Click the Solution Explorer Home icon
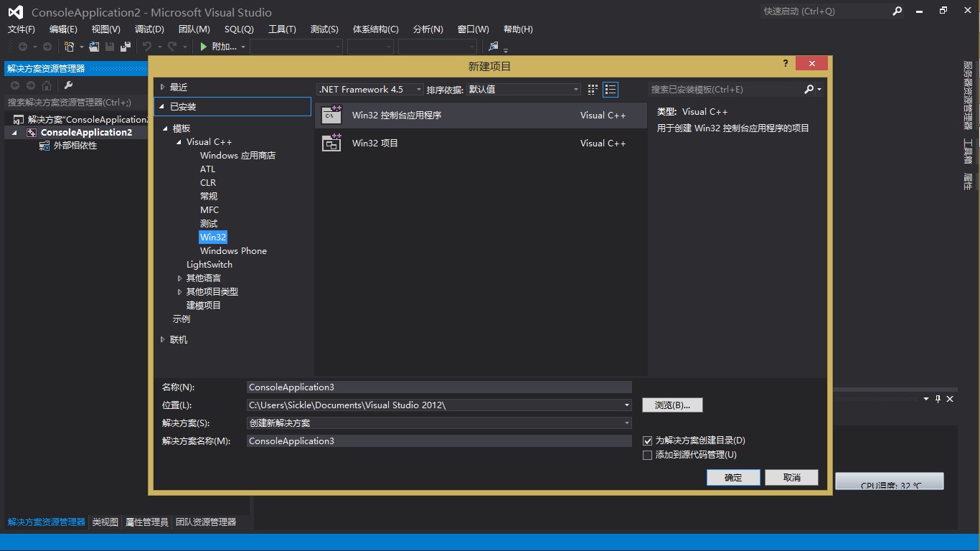Viewport: 980px width, 551px height. coord(47,86)
